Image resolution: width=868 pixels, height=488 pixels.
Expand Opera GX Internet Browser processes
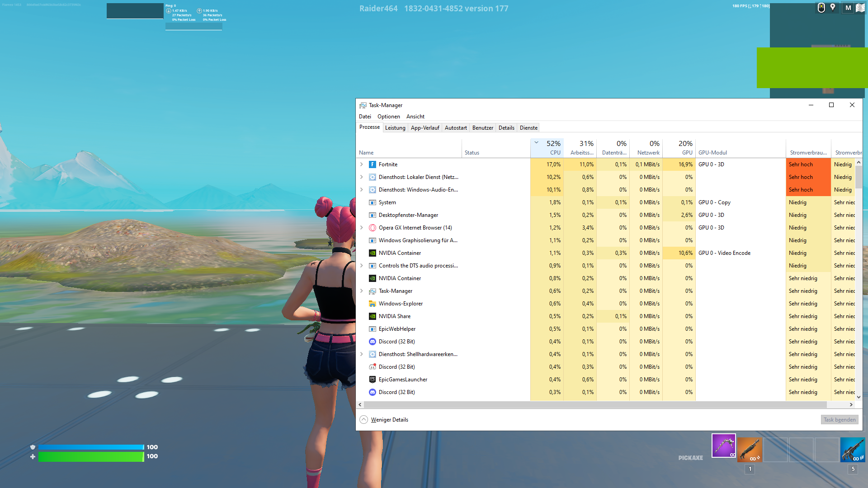362,228
